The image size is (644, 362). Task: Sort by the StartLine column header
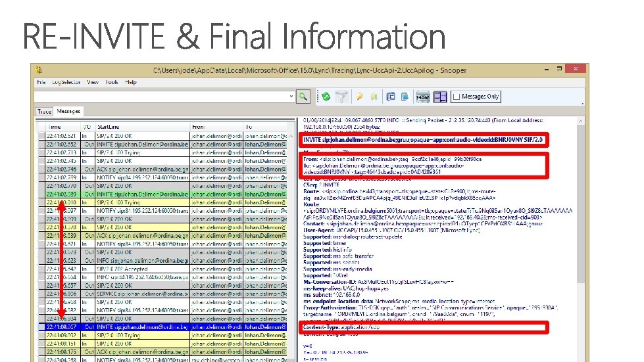pos(142,127)
